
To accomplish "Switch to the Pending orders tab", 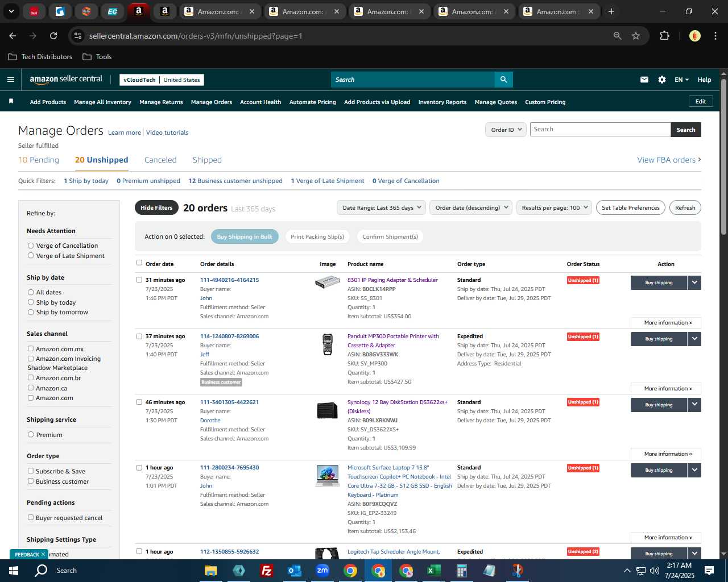I will 39,160.
